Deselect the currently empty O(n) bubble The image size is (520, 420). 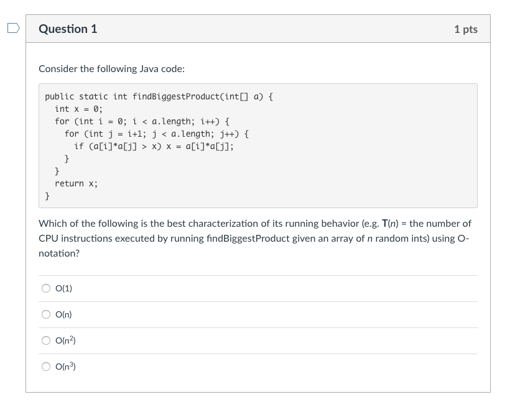[x=45, y=314]
